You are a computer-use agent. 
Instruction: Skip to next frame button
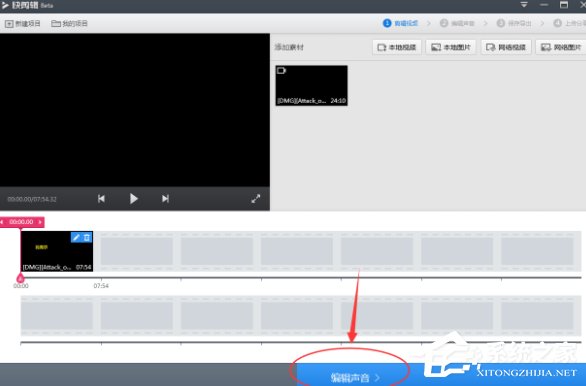[166, 198]
